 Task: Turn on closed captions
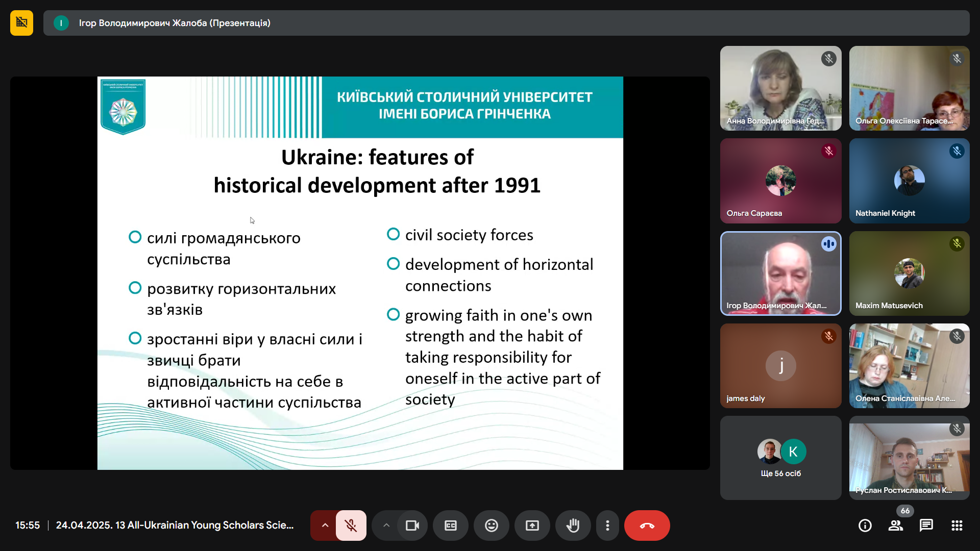451,525
